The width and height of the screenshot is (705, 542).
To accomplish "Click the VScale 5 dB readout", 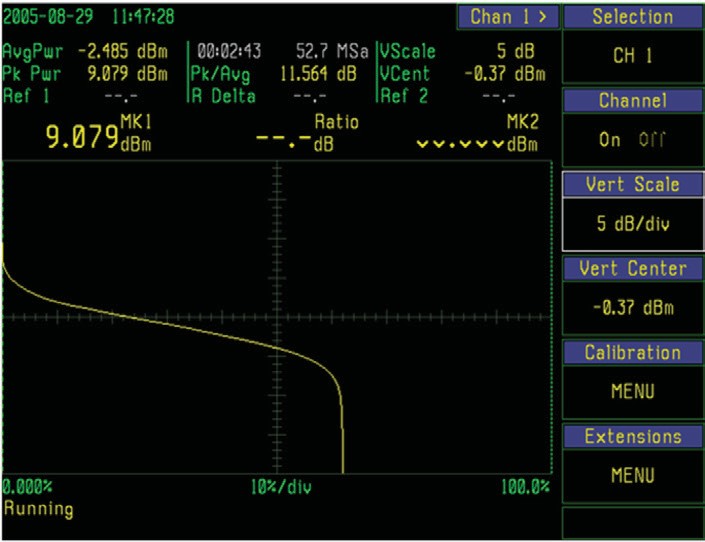I will [x=457, y=52].
